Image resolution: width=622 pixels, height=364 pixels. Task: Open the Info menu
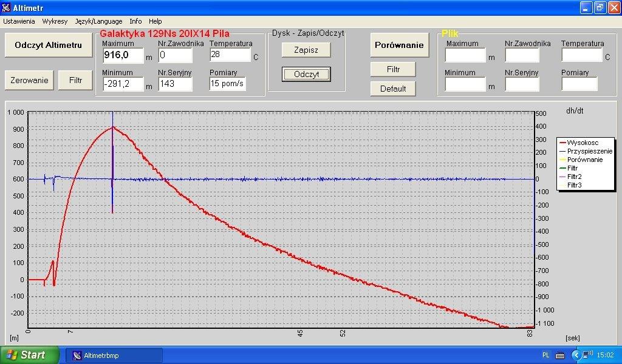(x=135, y=21)
